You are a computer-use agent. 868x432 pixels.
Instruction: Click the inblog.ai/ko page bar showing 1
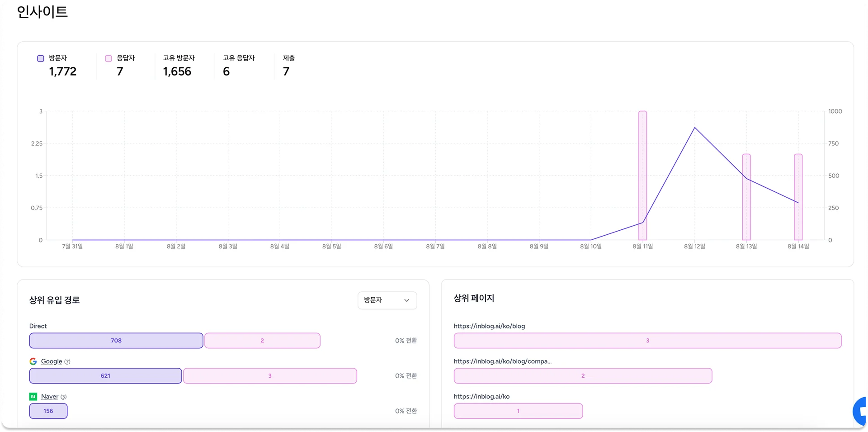(x=518, y=411)
